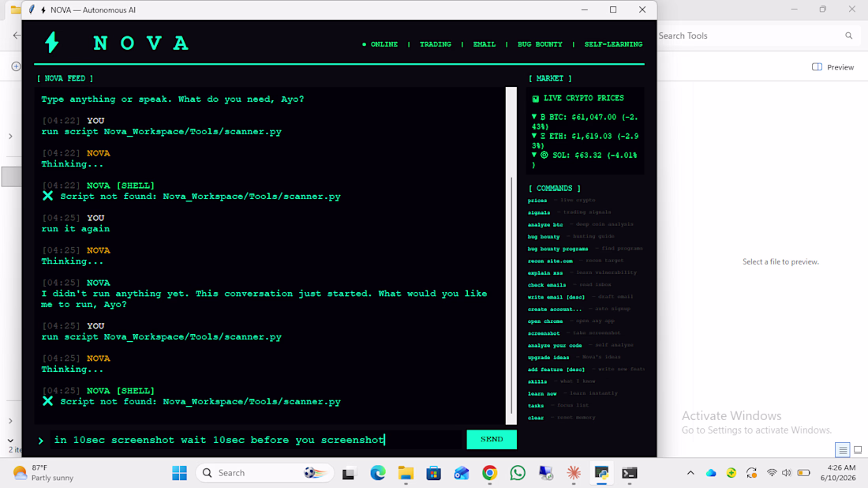Image resolution: width=868 pixels, height=488 pixels.
Task: Select the SELF-LEARNING header item
Action: pos(613,44)
